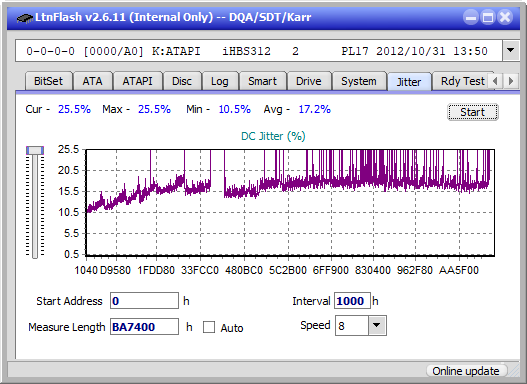Screen dimensions: 527x384
Task: Go to the Log tab
Action: pos(220,81)
